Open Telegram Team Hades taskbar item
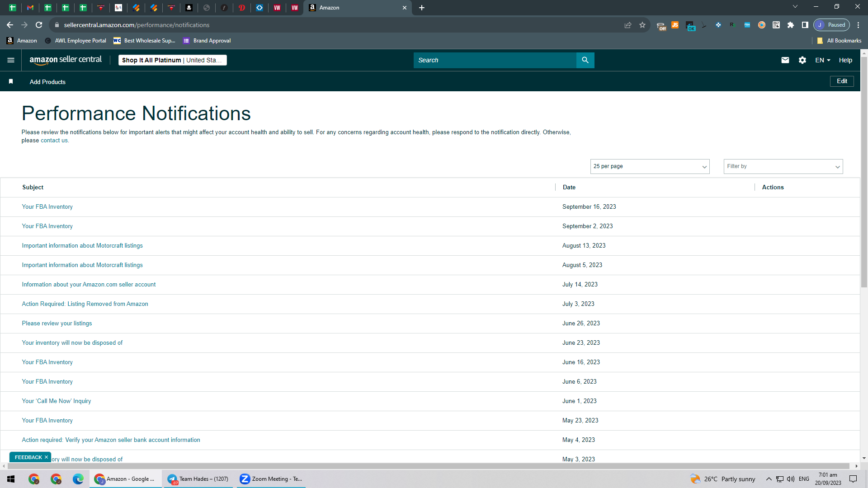 click(x=198, y=479)
